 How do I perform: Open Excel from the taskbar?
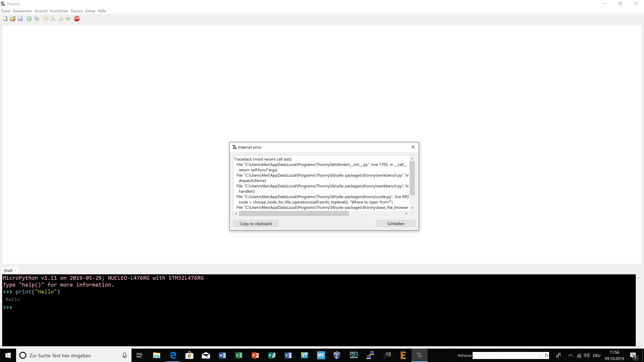pyautogui.click(x=238, y=355)
